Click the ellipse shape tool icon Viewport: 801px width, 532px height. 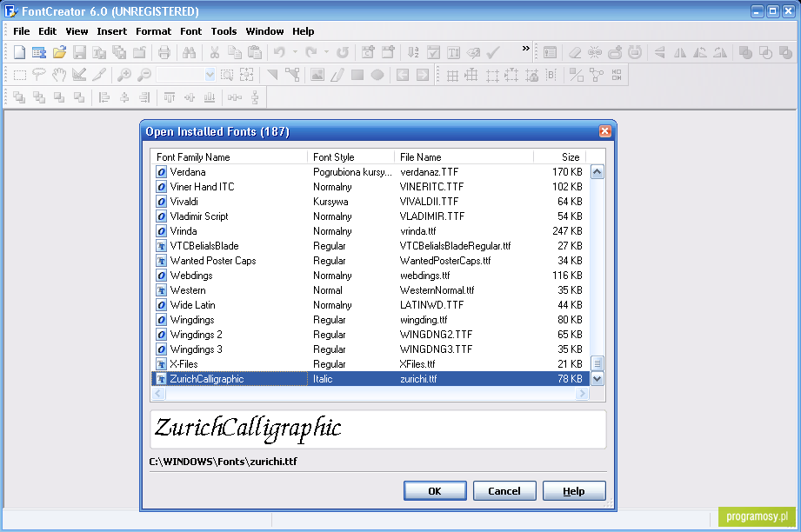pyautogui.click(x=377, y=76)
